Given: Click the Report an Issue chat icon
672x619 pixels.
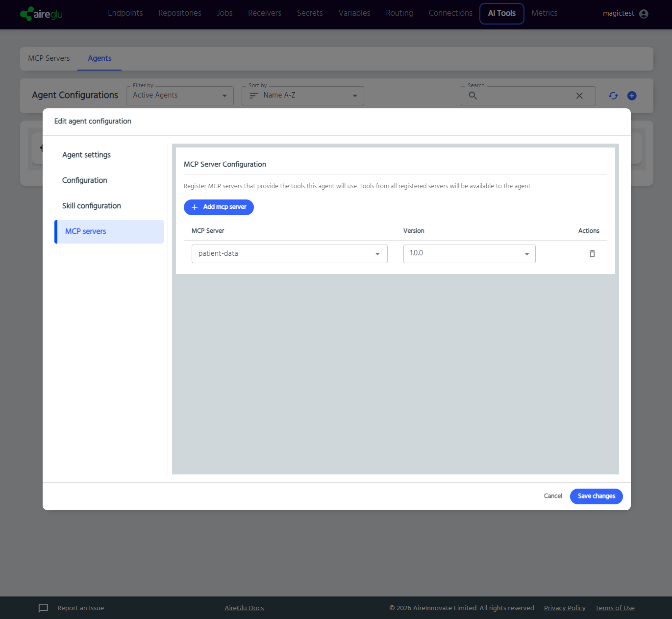Looking at the screenshot, I should coord(43,608).
